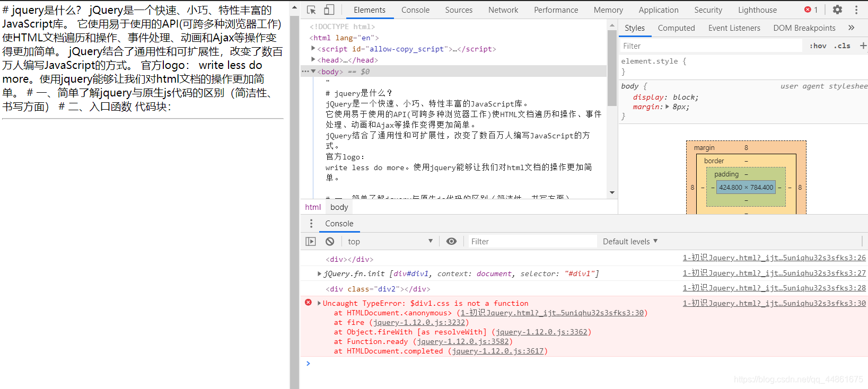Viewport: 868px width, 389px height.
Task: Click Elements panel scroll up arrow
Action: (612, 25)
